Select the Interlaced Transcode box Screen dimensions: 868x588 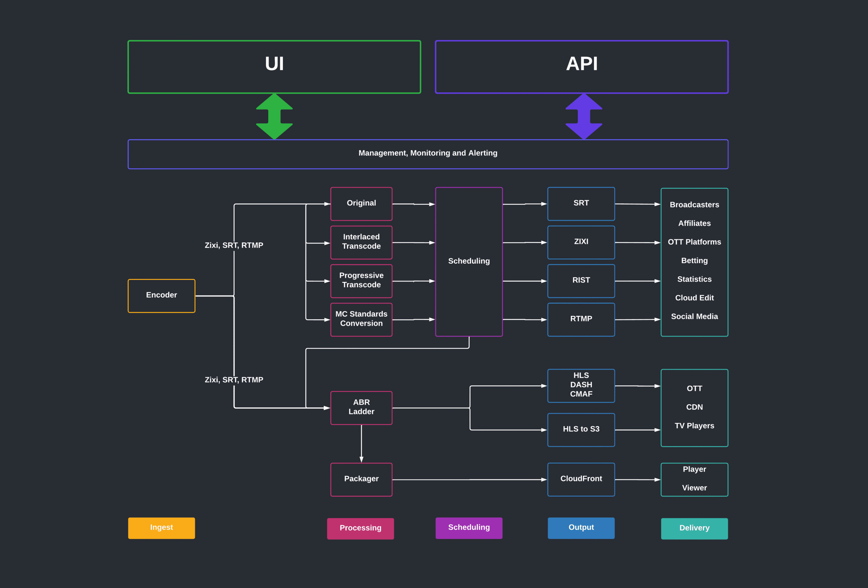click(x=361, y=242)
